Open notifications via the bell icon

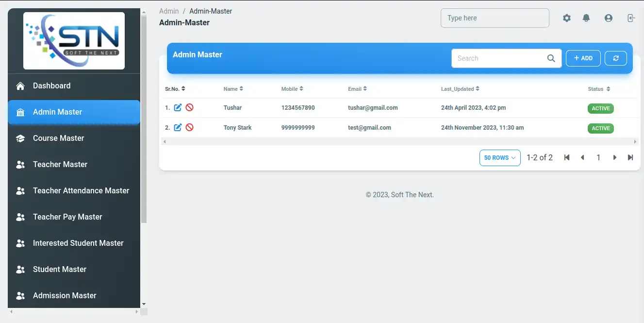tap(586, 18)
